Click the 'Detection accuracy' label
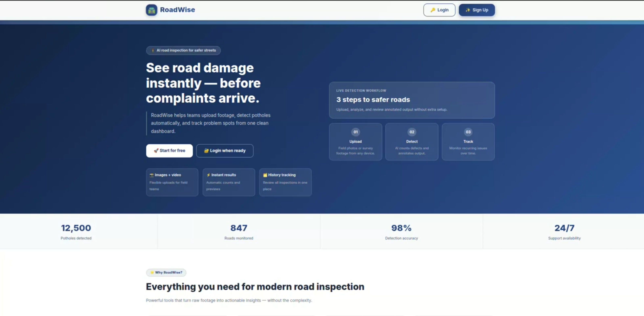The image size is (644, 316). point(401,238)
